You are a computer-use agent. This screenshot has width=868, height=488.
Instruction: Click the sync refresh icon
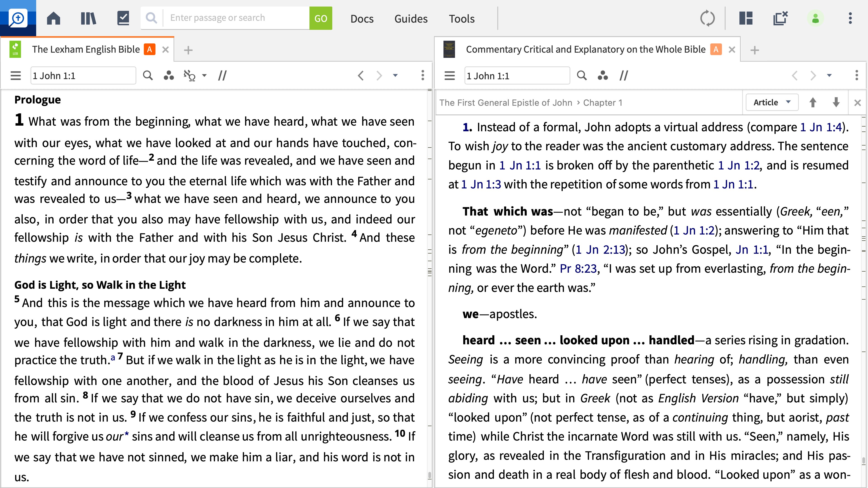click(x=707, y=18)
